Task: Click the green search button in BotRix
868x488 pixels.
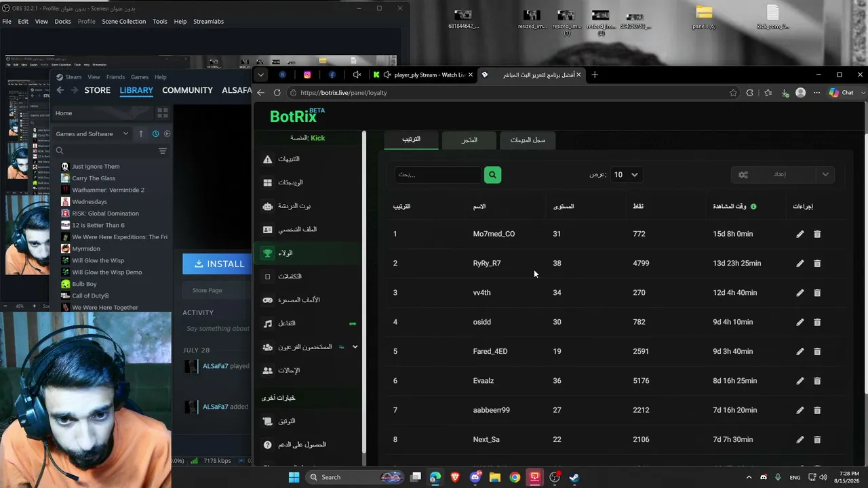Action: pos(492,175)
